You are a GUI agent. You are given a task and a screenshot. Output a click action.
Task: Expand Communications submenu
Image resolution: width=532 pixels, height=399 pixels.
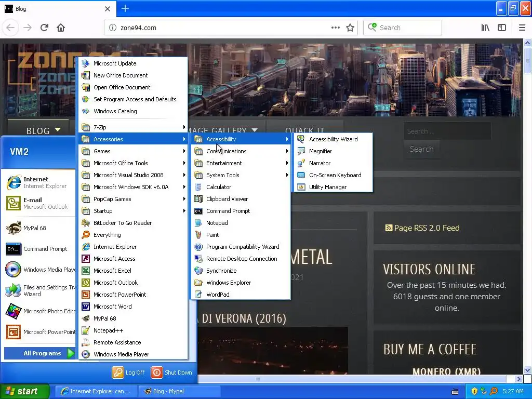[241, 151]
